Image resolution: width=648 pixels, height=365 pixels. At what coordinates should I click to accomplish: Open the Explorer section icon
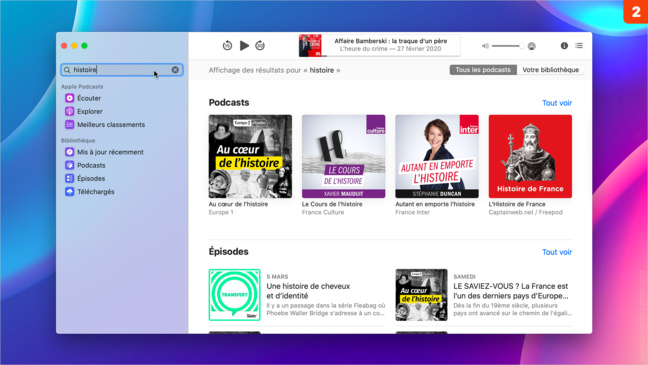point(69,111)
